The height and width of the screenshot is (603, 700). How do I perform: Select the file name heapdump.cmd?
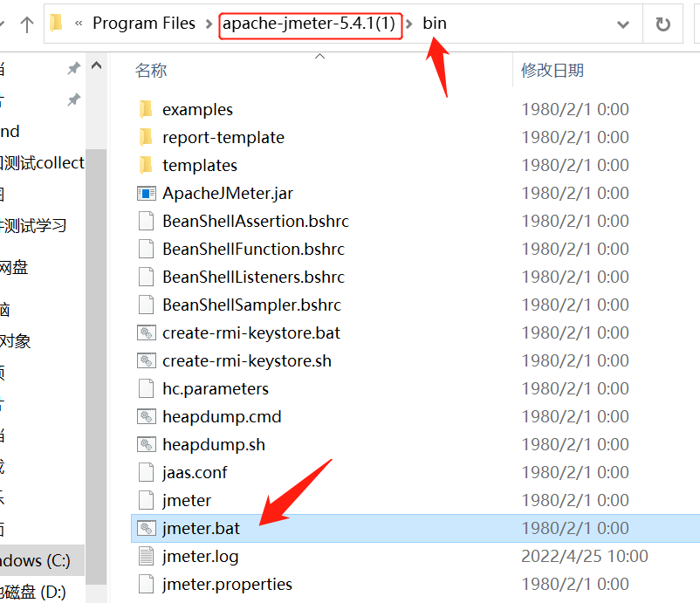tap(222, 417)
